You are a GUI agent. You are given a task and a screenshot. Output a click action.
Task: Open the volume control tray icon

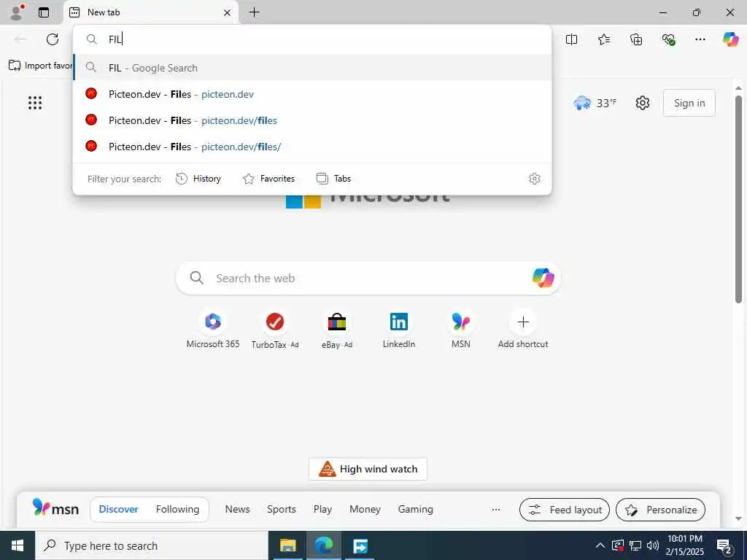tap(653, 545)
